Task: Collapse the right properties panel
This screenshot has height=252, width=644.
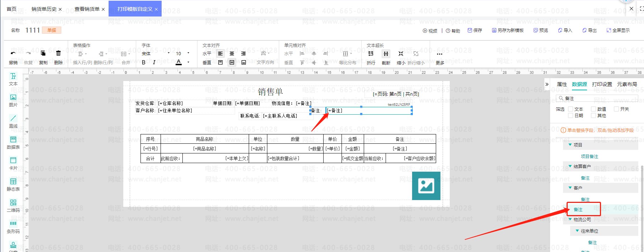Action: click(547, 84)
